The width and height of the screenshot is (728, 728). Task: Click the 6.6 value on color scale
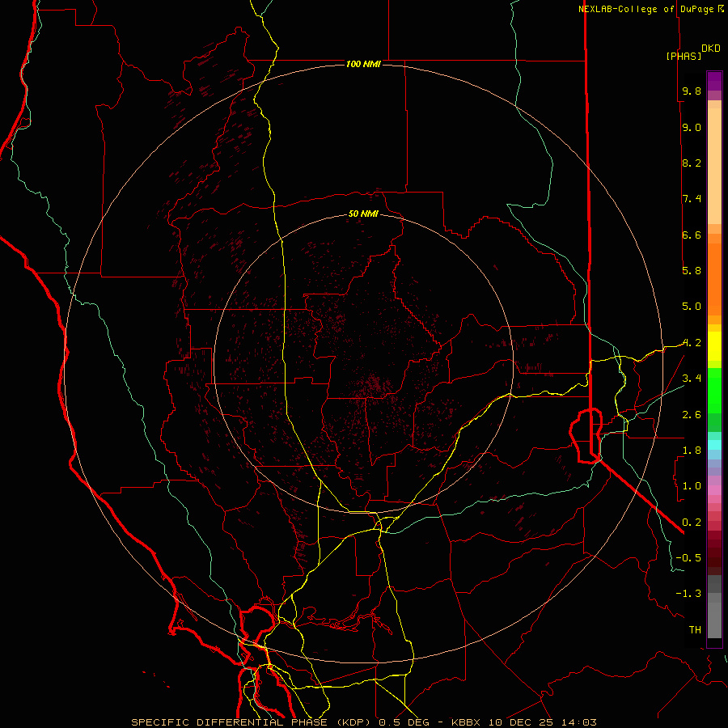coord(692,235)
